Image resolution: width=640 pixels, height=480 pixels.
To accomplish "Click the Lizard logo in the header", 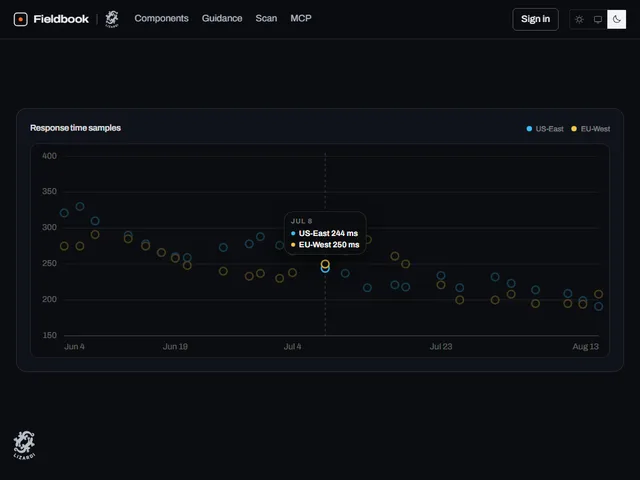I will pos(112,19).
